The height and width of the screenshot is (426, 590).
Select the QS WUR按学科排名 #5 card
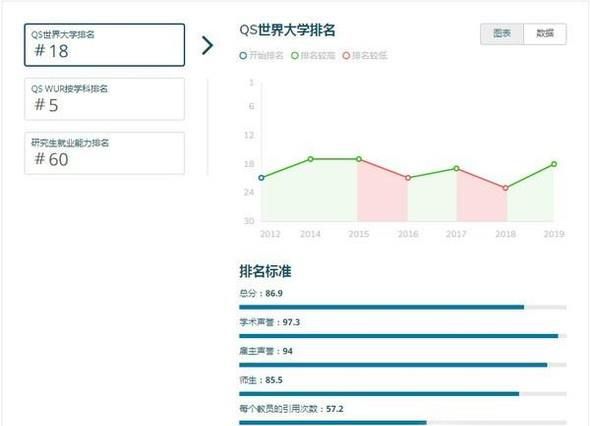pyautogui.click(x=105, y=99)
